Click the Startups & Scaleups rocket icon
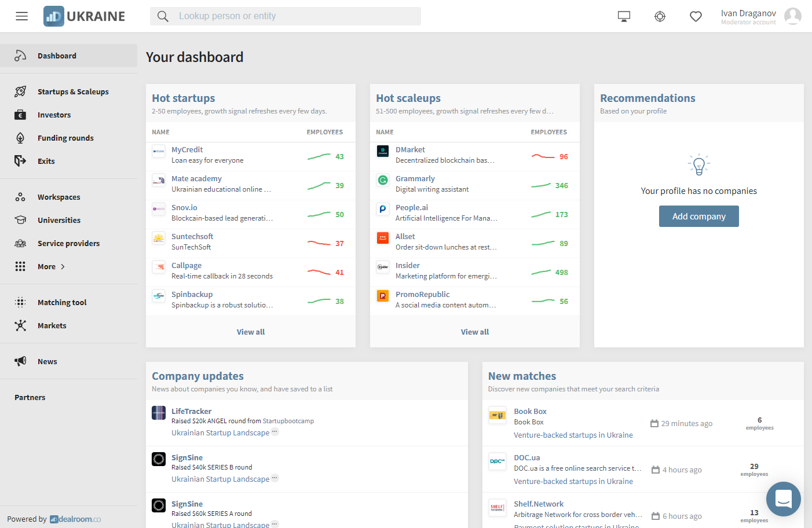Screen dimensions: 812x528 pyautogui.click(x=20, y=91)
